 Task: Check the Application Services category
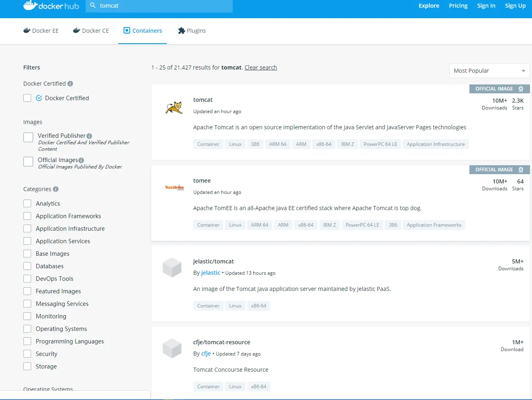(27, 241)
